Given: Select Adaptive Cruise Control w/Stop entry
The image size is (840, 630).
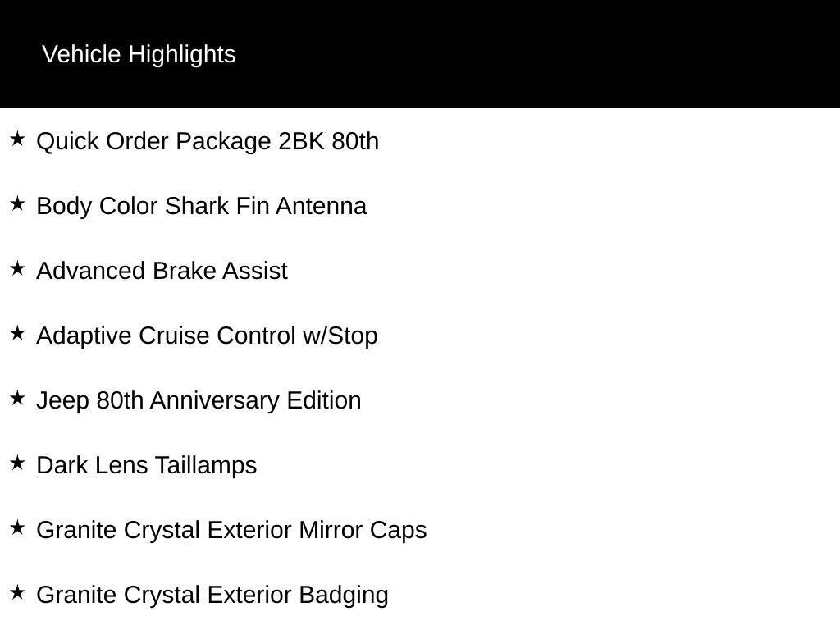Looking at the screenshot, I should 207,336.
